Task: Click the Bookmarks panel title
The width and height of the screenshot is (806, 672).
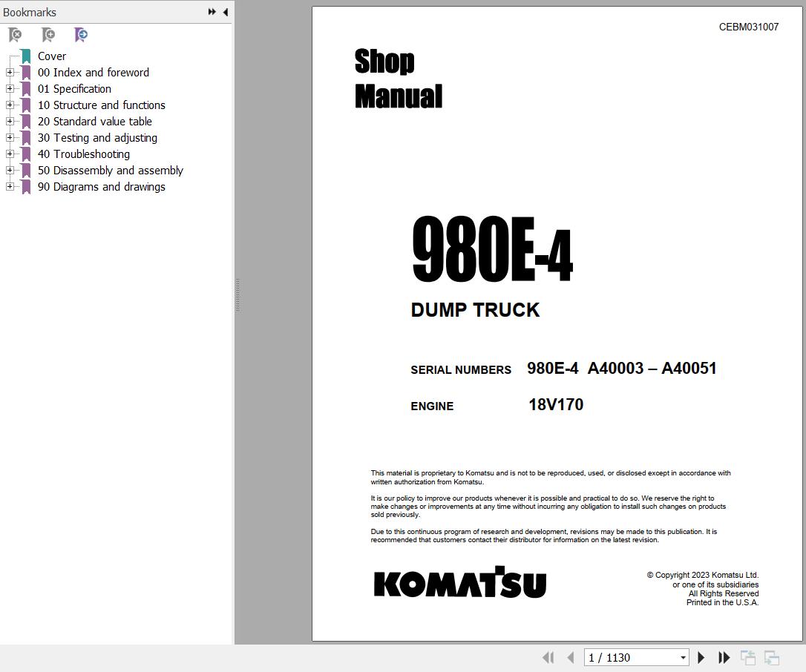Action: pos(30,13)
